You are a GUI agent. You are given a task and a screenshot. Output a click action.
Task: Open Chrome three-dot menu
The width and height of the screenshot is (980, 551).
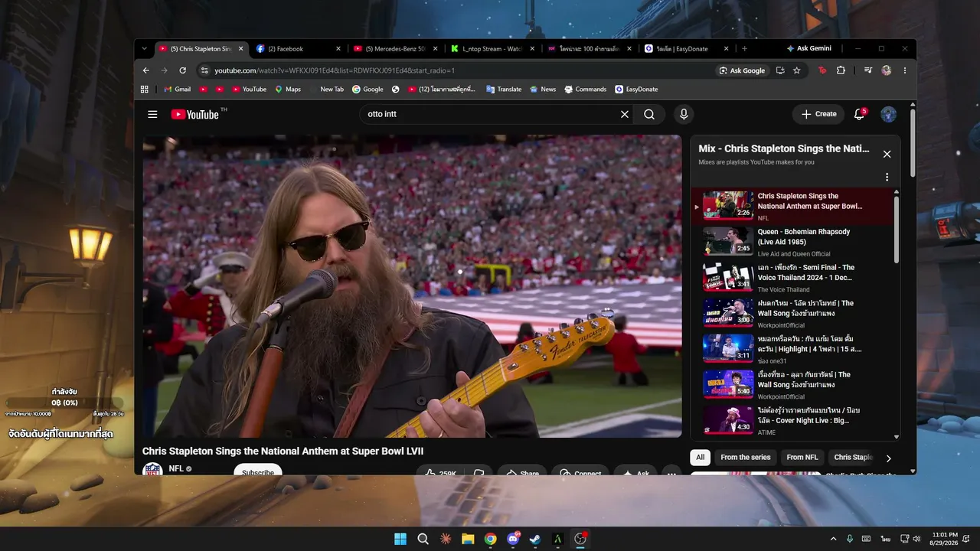click(904, 70)
